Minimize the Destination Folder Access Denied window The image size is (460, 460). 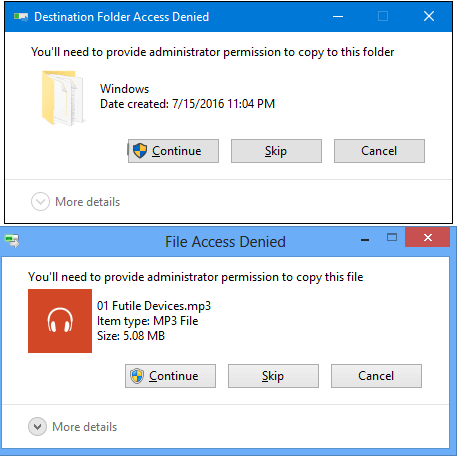pyautogui.click(x=338, y=16)
